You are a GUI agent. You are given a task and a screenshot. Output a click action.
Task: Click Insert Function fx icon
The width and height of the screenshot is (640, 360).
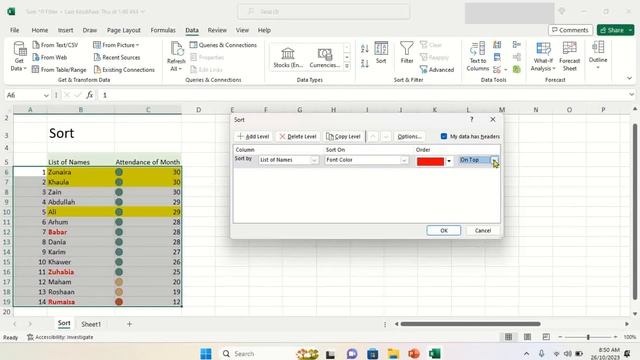[x=89, y=95]
